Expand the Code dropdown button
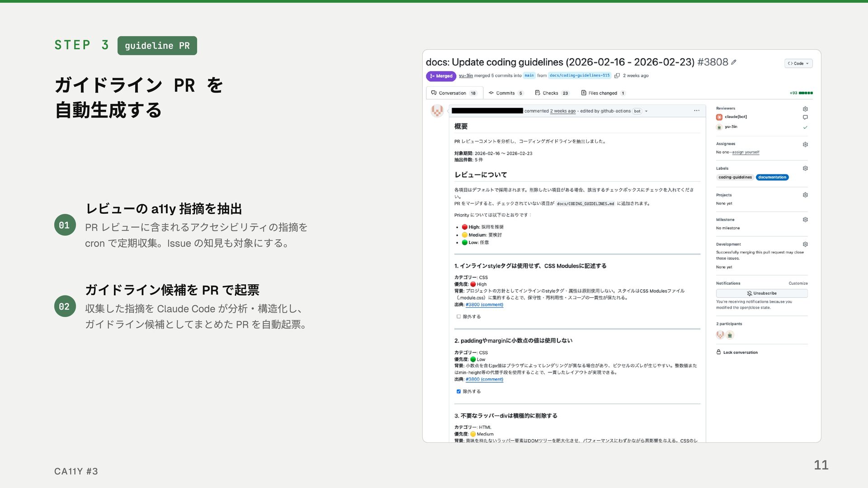The height and width of the screenshot is (488, 868). click(798, 63)
